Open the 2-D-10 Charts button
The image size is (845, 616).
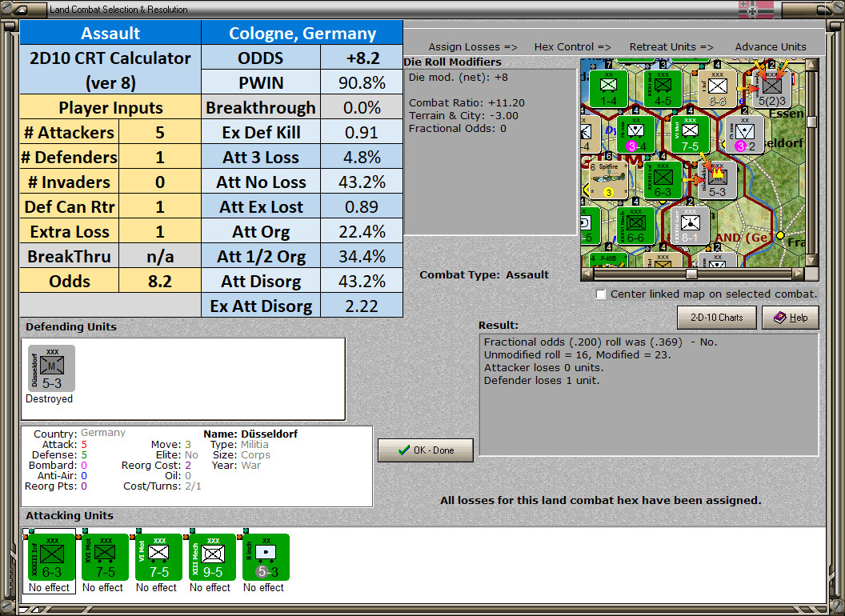717,318
